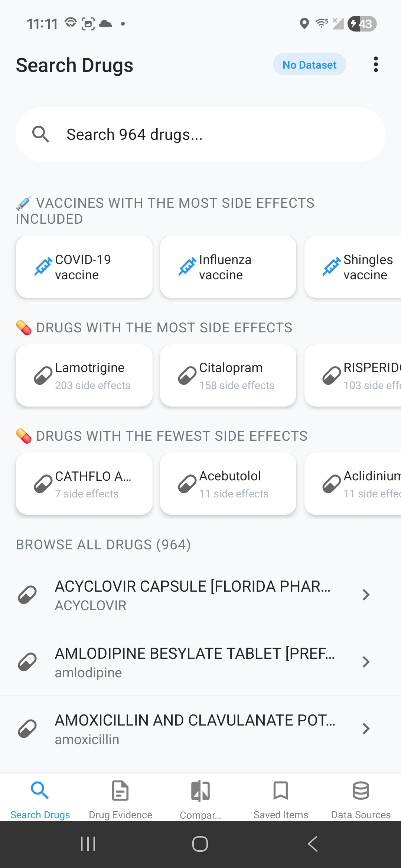Tap the pill icon on Lamotrigine card
The width and height of the screenshot is (401, 868).
(x=43, y=375)
